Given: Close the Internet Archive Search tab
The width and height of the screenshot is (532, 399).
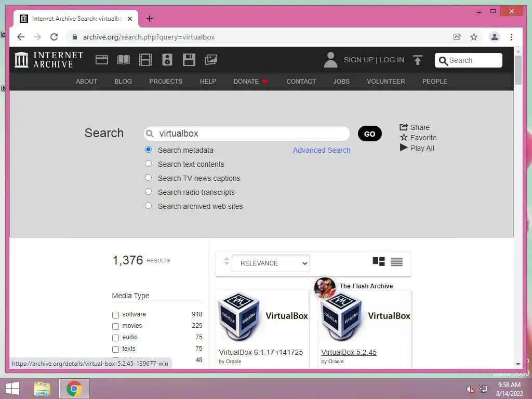Looking at the screenshot, I should click(129, 19).
